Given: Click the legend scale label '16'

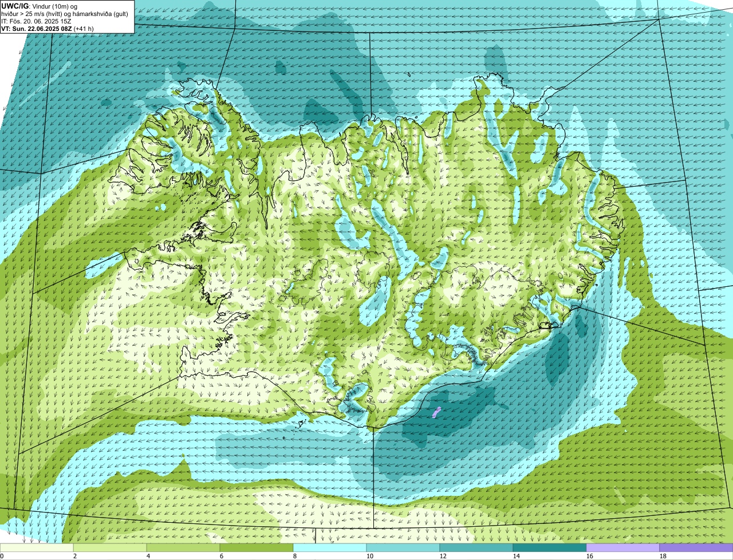Looking at the screenshot, I should 590,556.
